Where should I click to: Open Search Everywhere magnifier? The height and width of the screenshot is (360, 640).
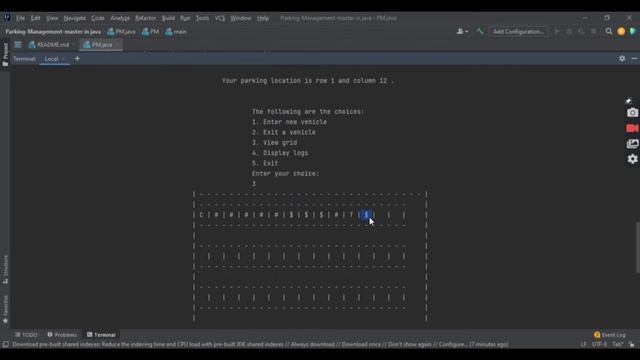tap(609, 31)
